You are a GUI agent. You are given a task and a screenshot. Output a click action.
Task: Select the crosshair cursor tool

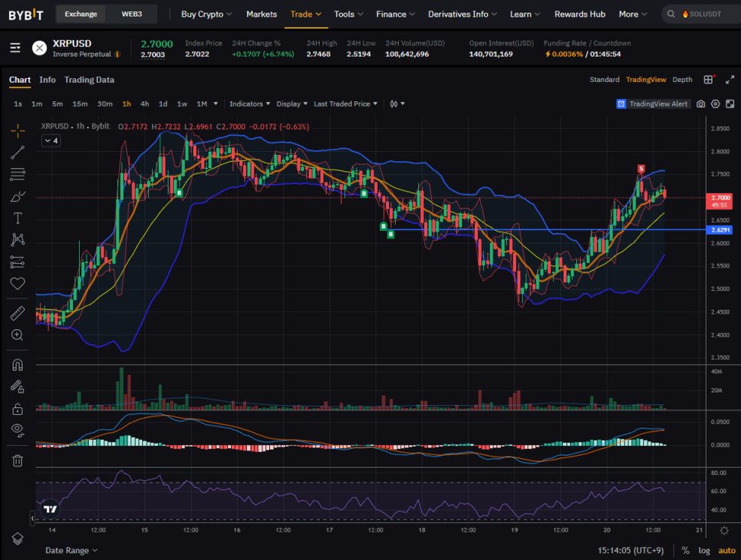coord(18,131)
